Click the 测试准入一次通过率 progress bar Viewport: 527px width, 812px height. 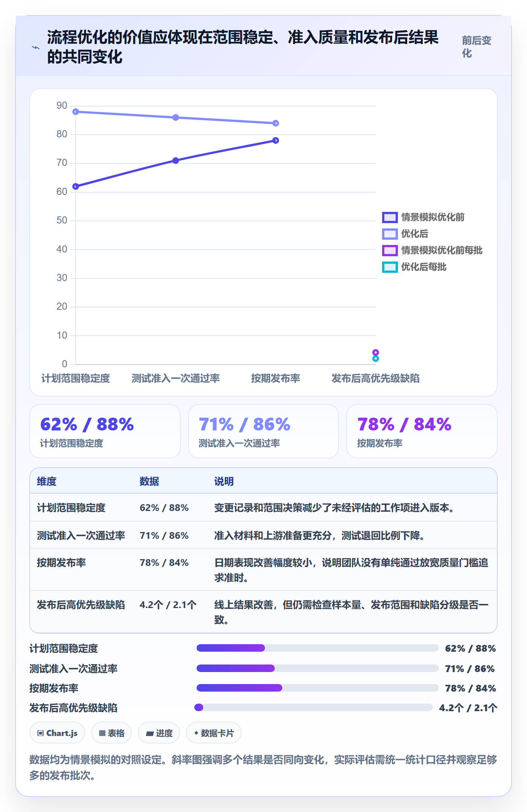(x=318, y=668)
